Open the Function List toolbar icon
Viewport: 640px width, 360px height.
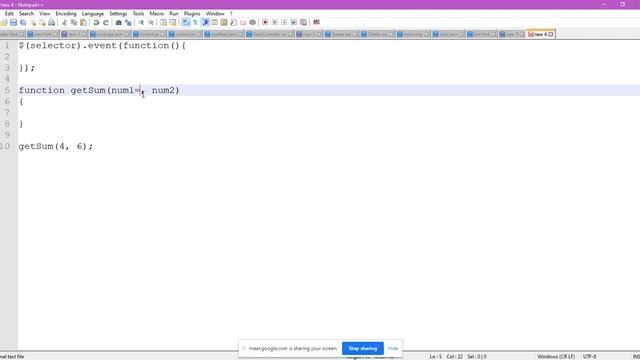point(233,22)
